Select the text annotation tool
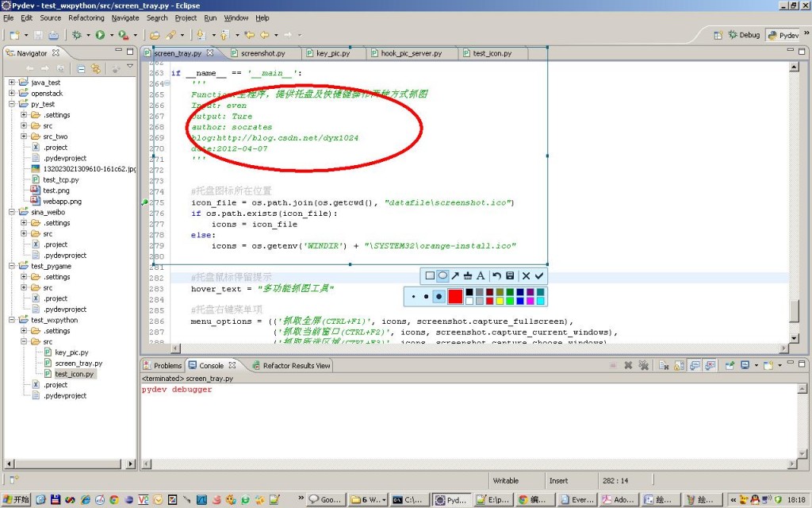The image size is (812, 508). (481, 275)
